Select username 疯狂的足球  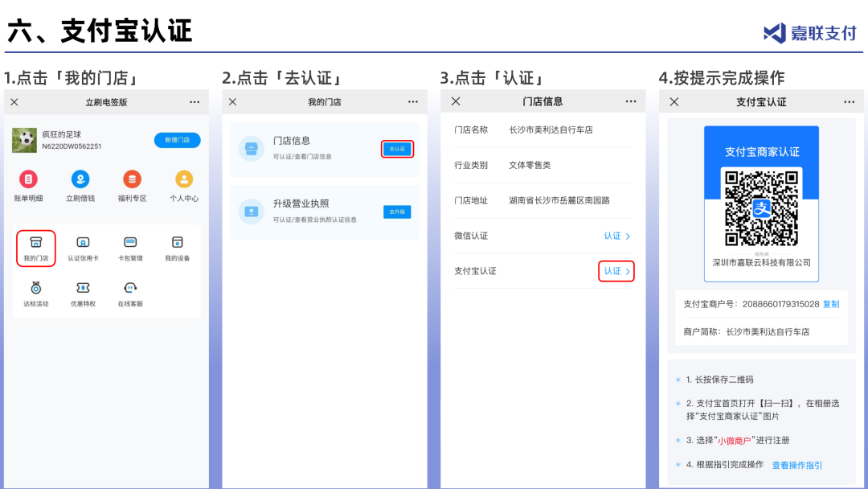pos(61,134)
